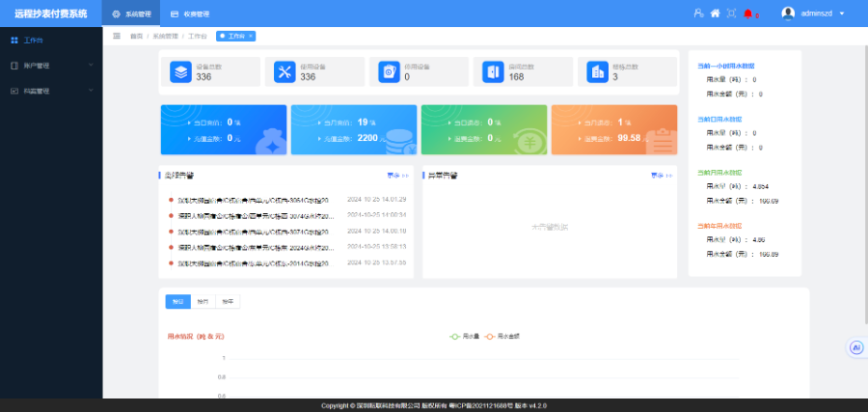Click the home icon in the header
The width and height of the screenshot is (868, 412).
pyautogui.click(x=716, y=14)
